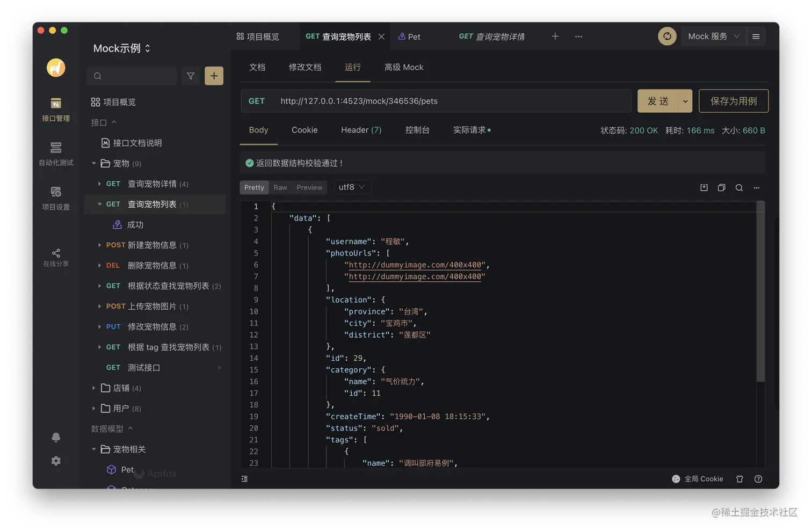Copy the response body icon
This screenshot has height=532, width=812.
pyautogui.click(x=721, y=187)
